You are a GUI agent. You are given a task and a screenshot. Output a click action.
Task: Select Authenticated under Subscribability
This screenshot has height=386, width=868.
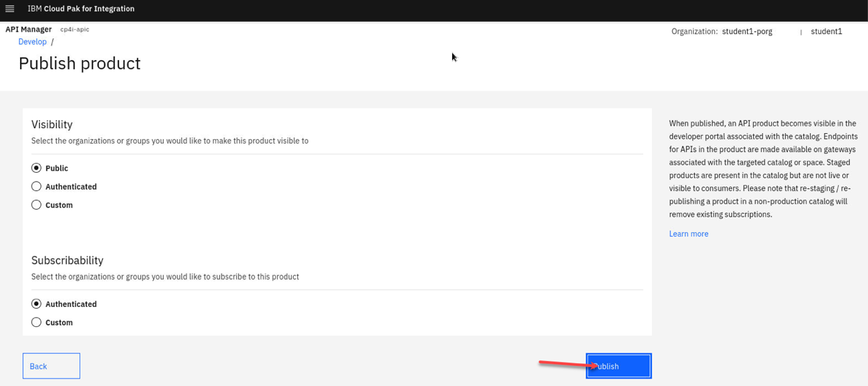(36, 304)
